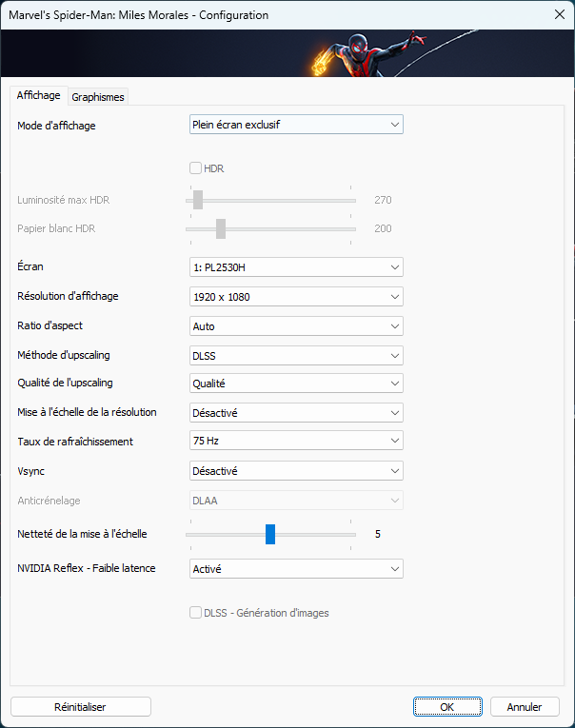Choose a Méthode d'upscaling option
The height and width of the screenshot is (728, 575).
point(296,356)
